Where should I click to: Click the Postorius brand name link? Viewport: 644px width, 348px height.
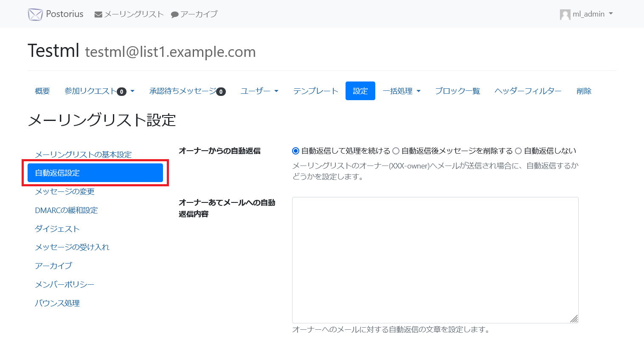click(65, 14)
